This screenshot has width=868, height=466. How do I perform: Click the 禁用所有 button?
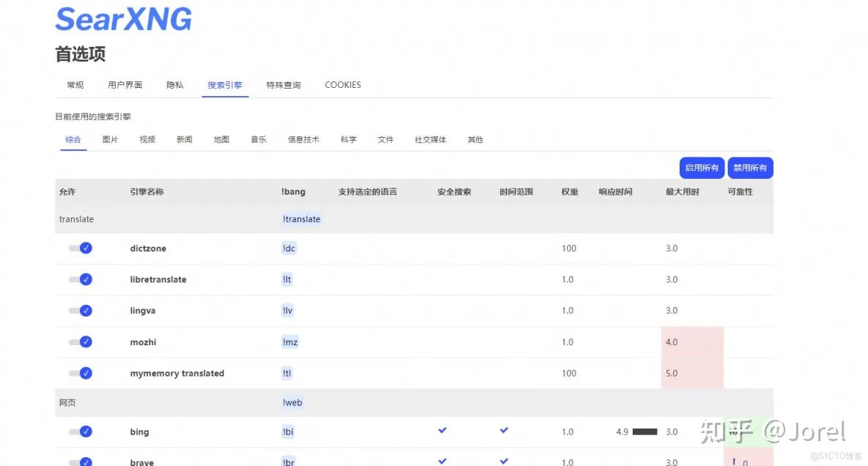coord(749,167)
